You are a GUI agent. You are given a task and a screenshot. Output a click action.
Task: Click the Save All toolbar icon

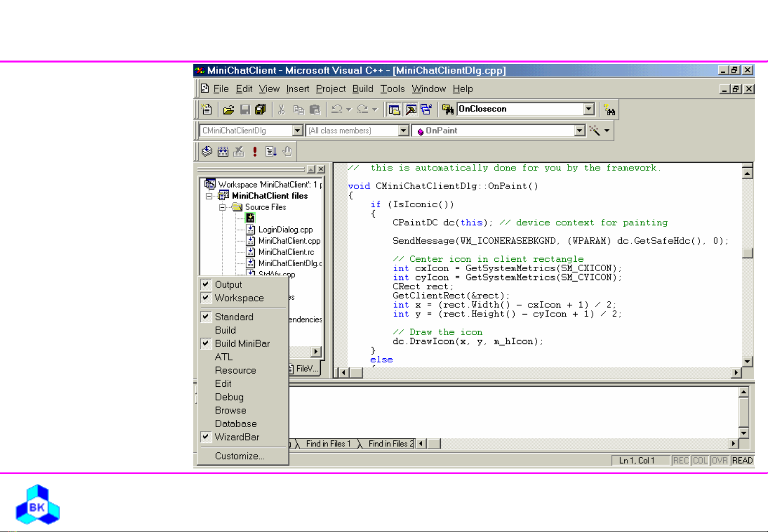(260, 109)
